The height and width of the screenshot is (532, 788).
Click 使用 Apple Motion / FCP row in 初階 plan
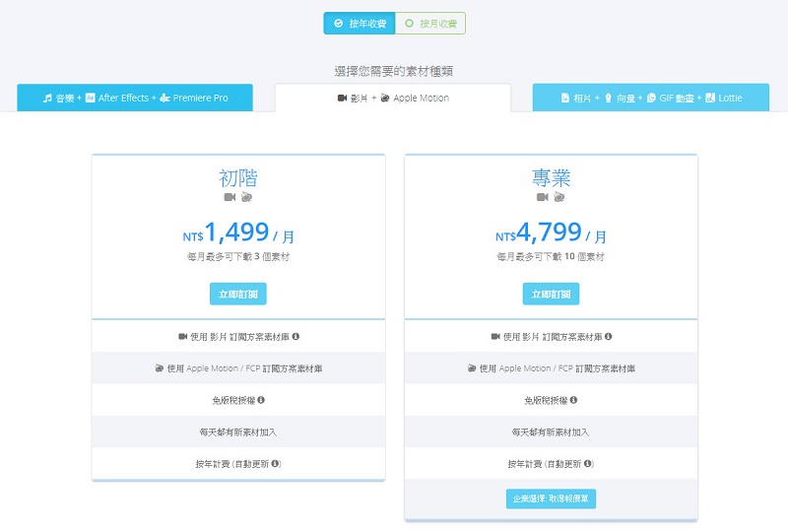pyautogui.click(x=238, y=368)
